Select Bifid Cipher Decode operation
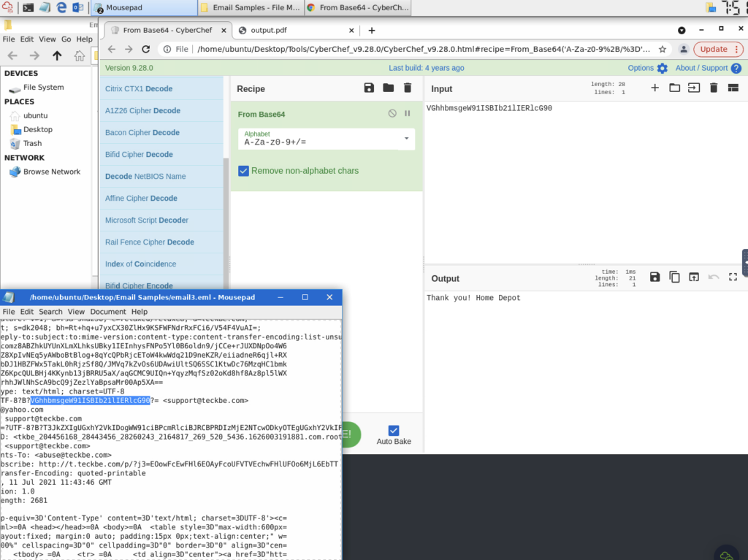This screenshot has width=748, height=560. tap(161, 155)
